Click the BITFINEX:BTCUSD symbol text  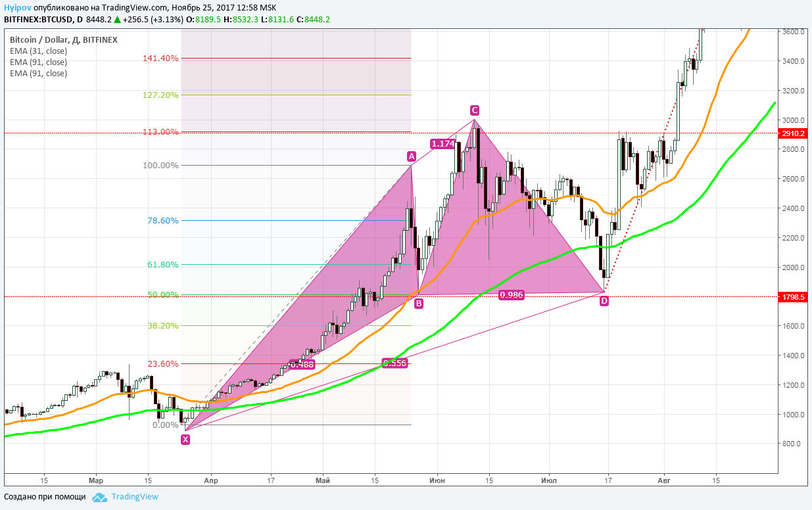38,20
